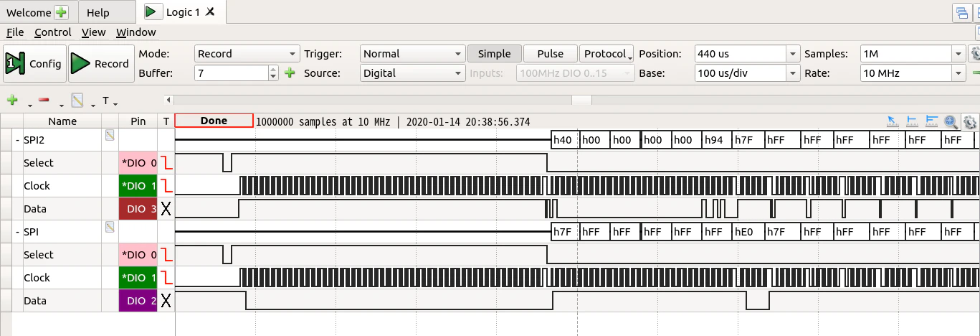Collapse the SPI2 bus group
Viewport: 980px width, 336px height.
(17, 140)
